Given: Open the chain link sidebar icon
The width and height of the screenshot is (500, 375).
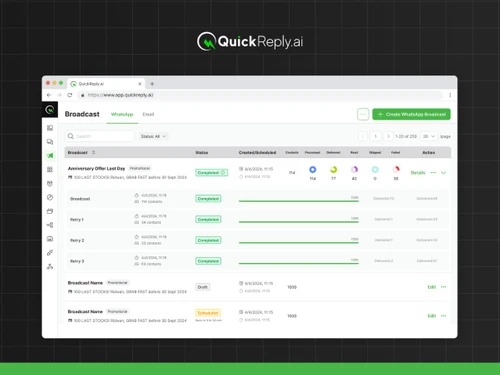Looking at the screenshot, I should tap(50, 253).
